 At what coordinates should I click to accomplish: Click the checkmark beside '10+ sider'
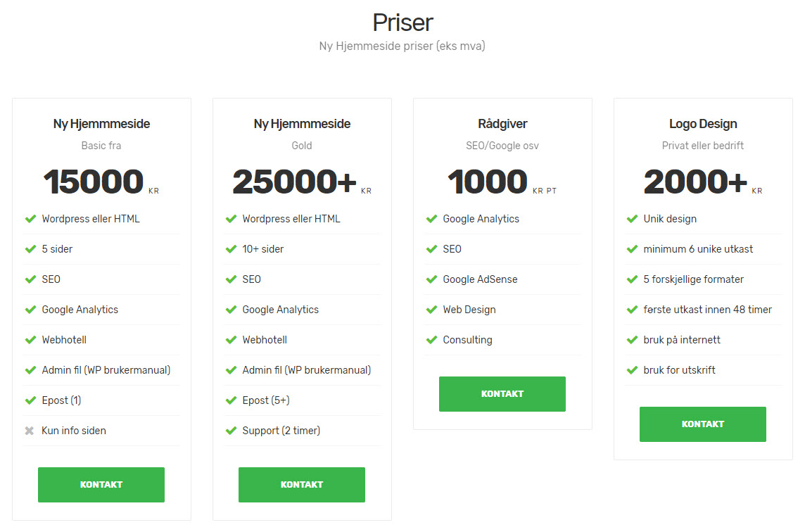point(231,249)
